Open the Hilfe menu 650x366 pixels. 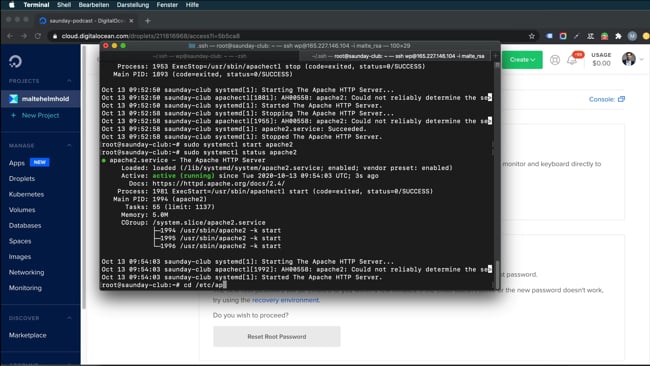192,5
